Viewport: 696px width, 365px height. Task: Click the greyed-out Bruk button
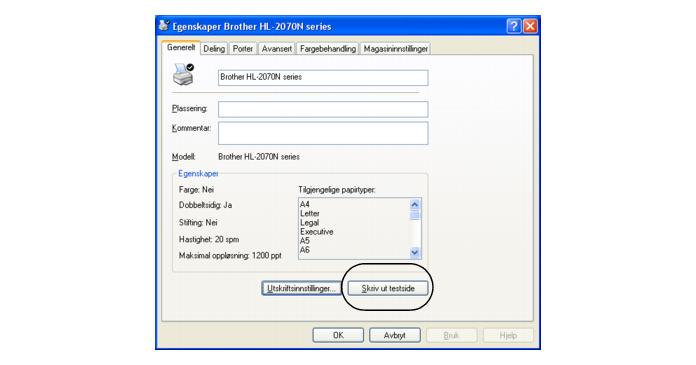[x=451, y=335]
